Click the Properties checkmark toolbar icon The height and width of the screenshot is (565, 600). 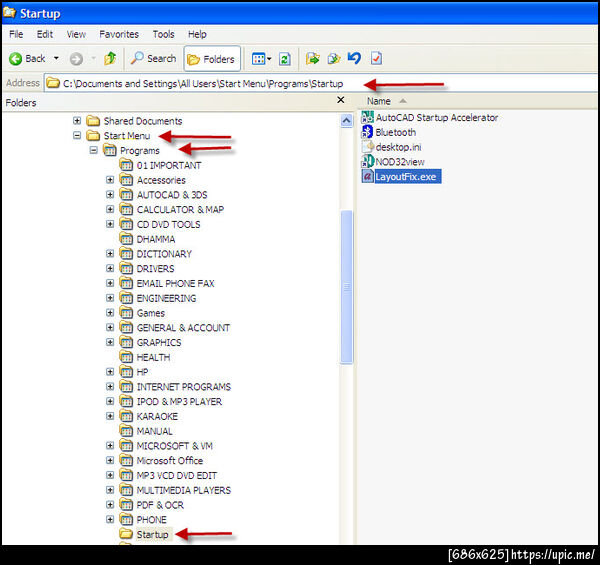coord(376,58)
